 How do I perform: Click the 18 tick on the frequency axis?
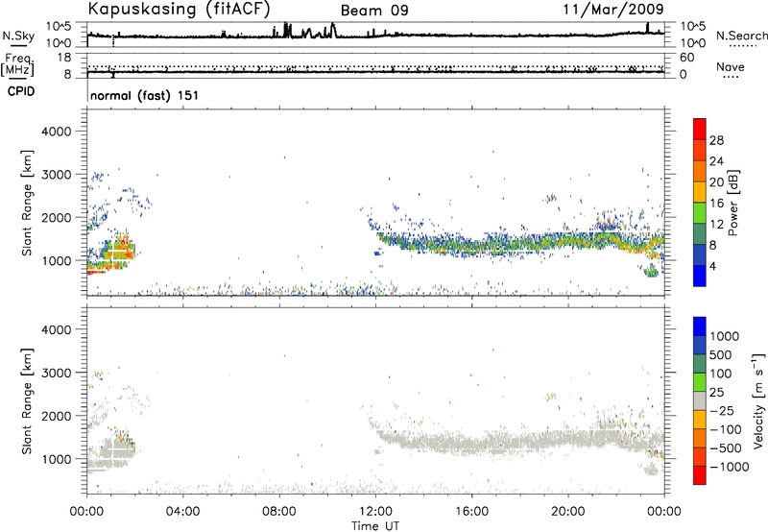pyautogui.click(x=64, y=58)
